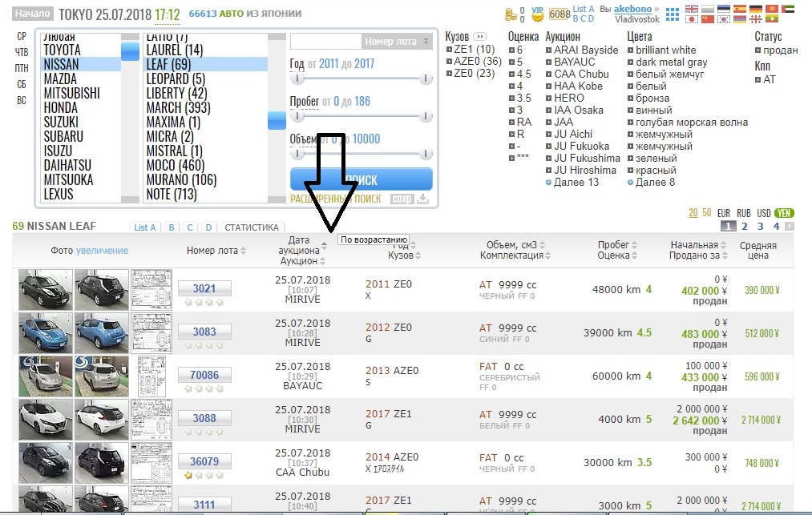Click the gold star under lot 36079
Image resolution: width=812 pixels, height=515 pixels.
pos(188,475)
